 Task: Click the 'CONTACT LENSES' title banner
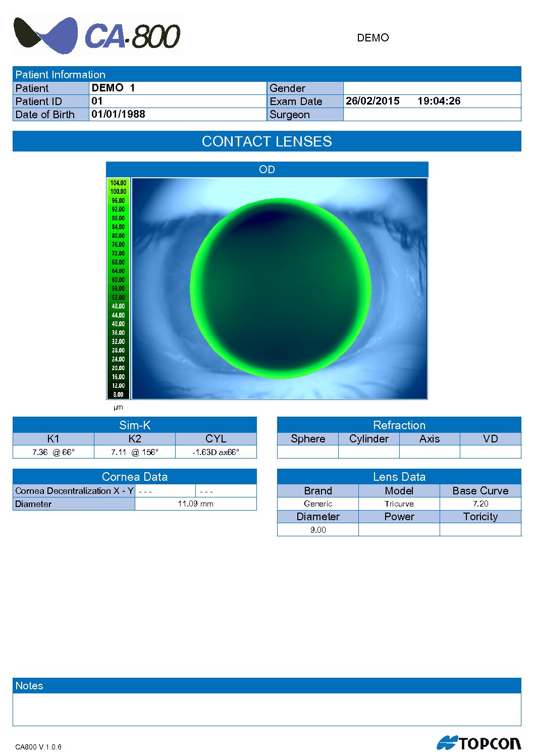click(x=267, y=141)
